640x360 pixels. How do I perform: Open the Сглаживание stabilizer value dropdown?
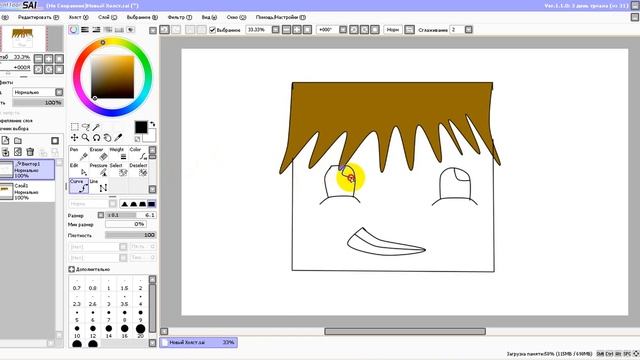469,30
